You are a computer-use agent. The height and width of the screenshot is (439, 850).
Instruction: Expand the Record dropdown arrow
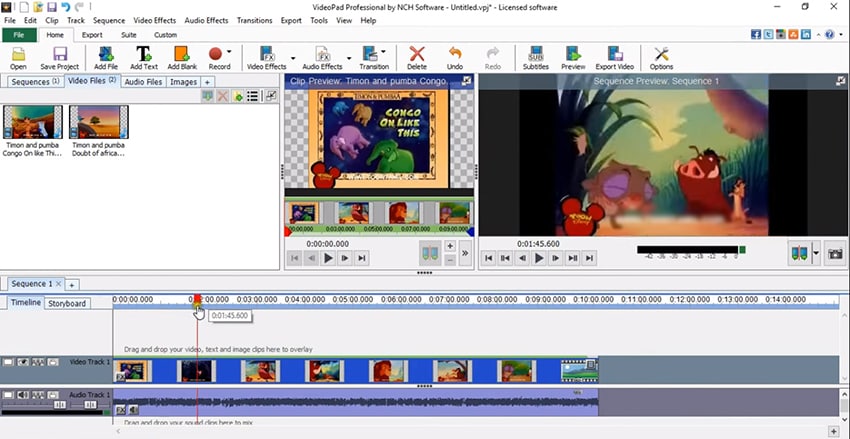point(229,51)
